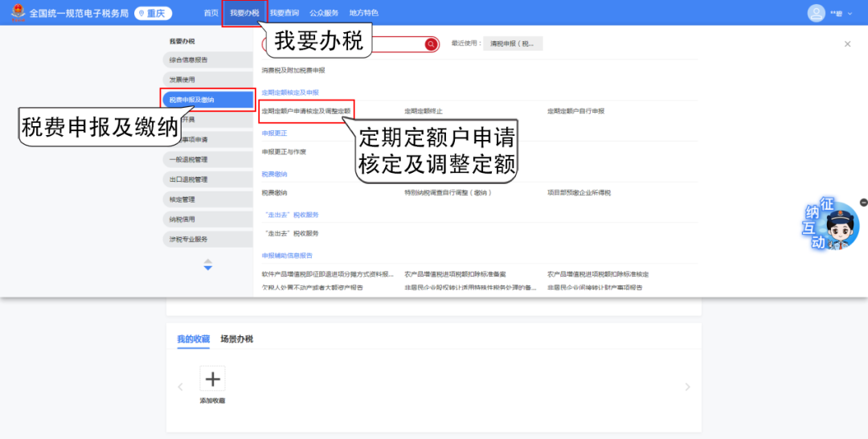This screenshot has height=439, width=868.
Task: Click the 添加收藏 label
Action: click(x=212, y=400)
